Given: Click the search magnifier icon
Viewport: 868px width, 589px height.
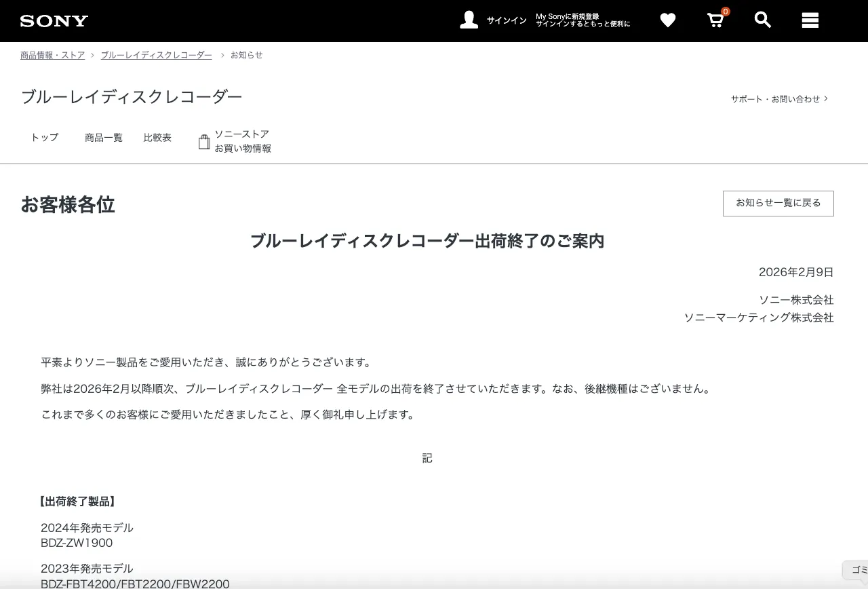Looking at the screenshot, I should coord(763,20).
